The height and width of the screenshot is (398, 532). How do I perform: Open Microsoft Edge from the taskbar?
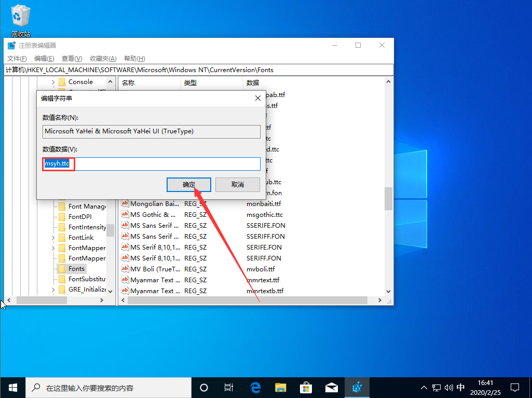[x=255, y=387]
